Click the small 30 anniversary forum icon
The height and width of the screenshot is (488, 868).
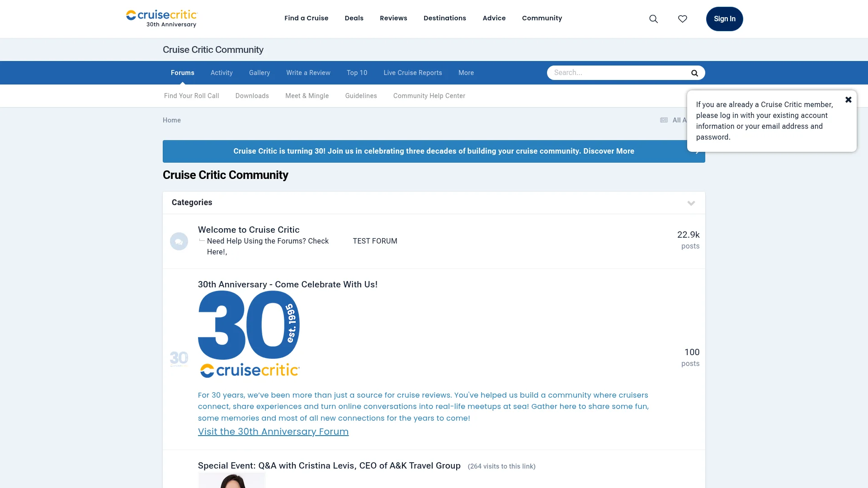179,359
